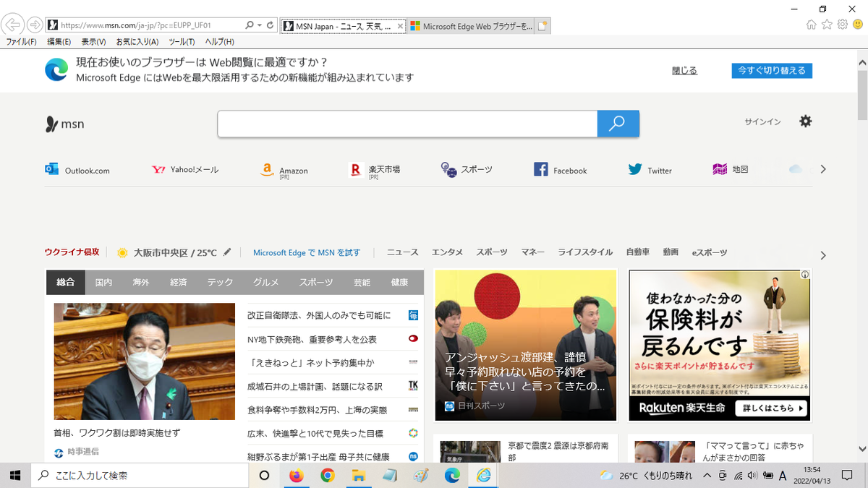The image size is (868, 488).
Task: Click the taskbar search field
Action: [137, 475]
